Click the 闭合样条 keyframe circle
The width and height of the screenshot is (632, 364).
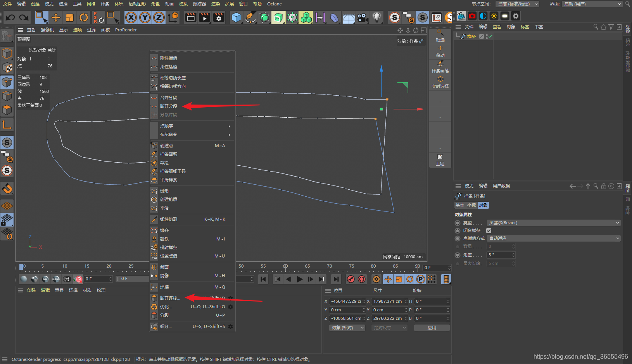click(x=458, y=230)
